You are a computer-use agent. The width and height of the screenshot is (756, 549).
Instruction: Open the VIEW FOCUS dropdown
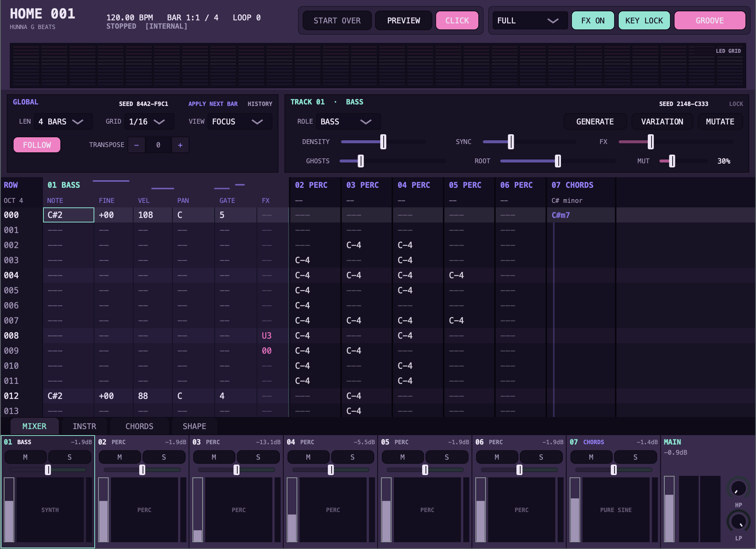240,121
